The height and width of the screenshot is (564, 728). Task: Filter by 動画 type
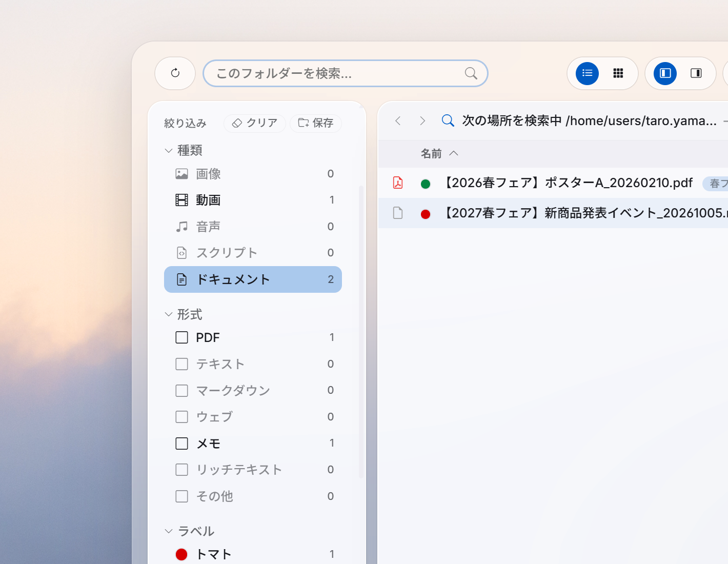[x=253, y=200]
